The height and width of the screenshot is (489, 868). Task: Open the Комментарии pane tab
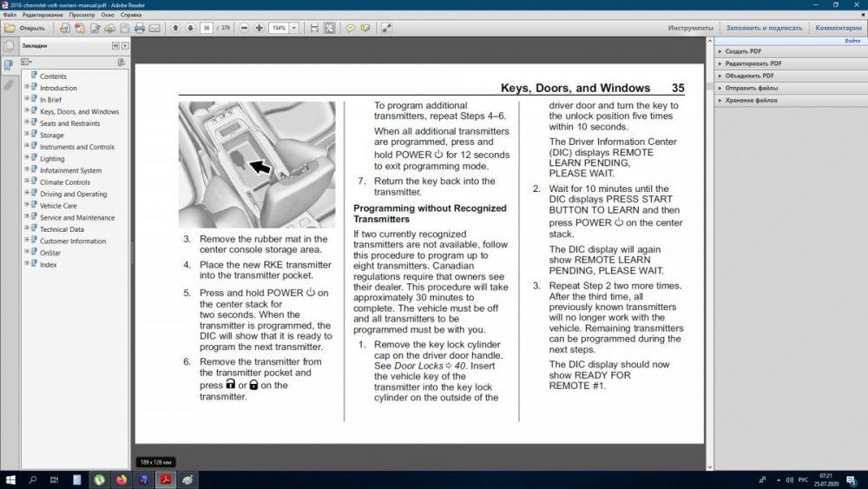838,28
